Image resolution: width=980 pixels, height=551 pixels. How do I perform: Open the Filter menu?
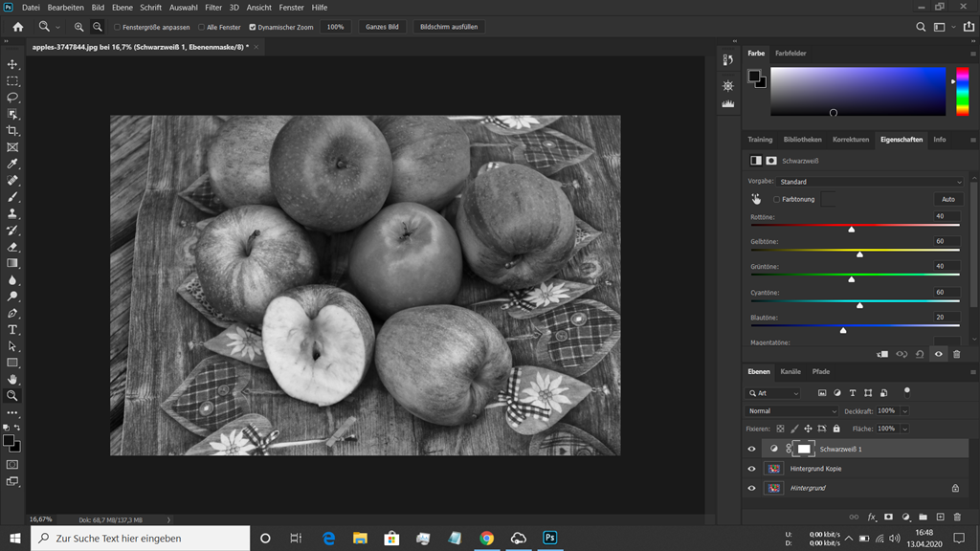(213, 8)
